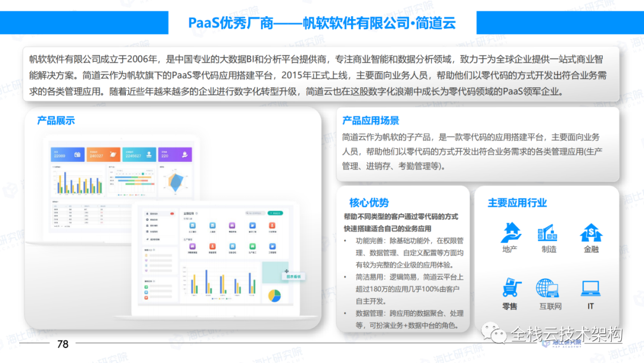
Task: Click the pie chart in the laptop screenshot
Action: 274,295
